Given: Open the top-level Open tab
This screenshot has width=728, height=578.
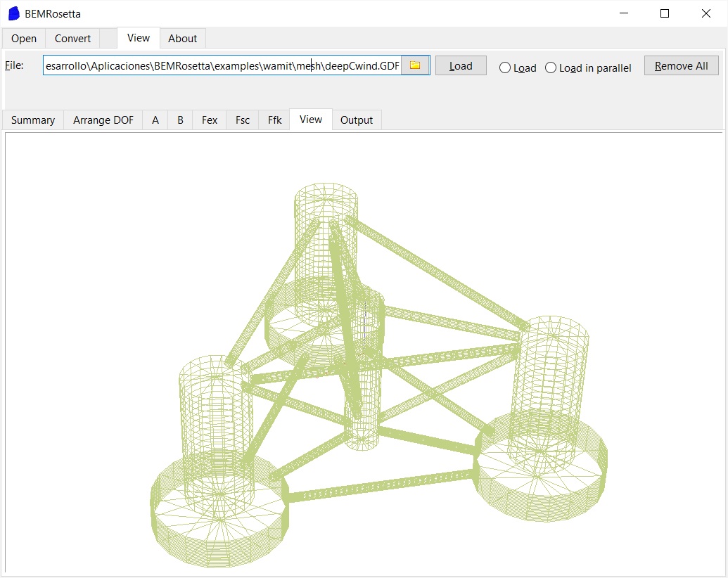Looking at the screenshot, I should click(x=24, y=39).
